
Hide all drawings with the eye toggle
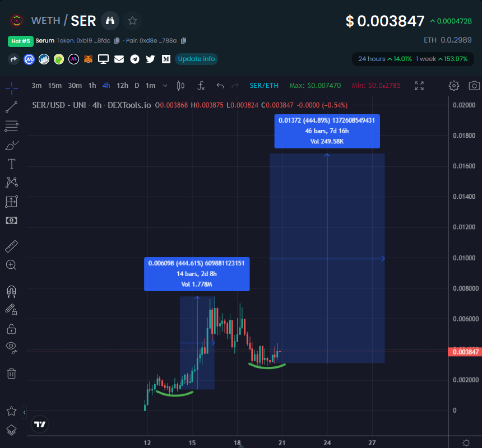(11, 347)
